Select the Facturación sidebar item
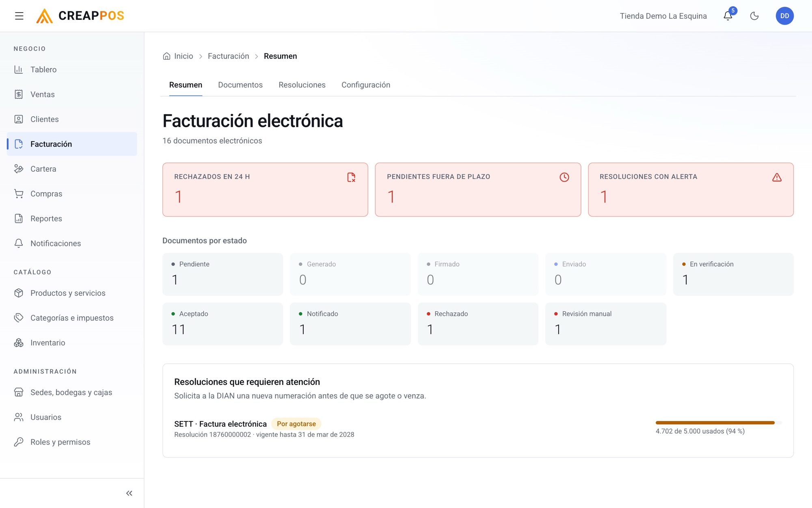 [x=72, y=144]
